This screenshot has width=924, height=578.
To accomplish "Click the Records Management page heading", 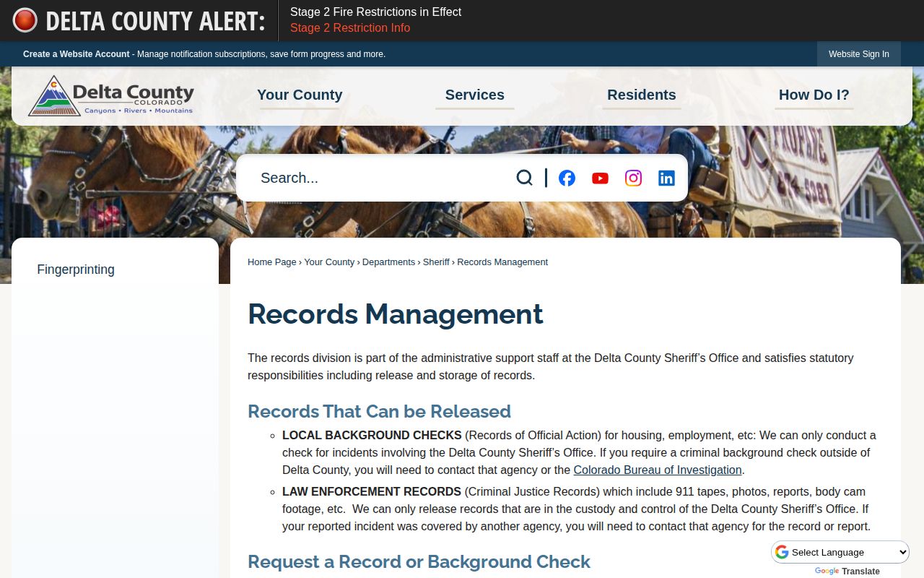I will tap(396, 314).
